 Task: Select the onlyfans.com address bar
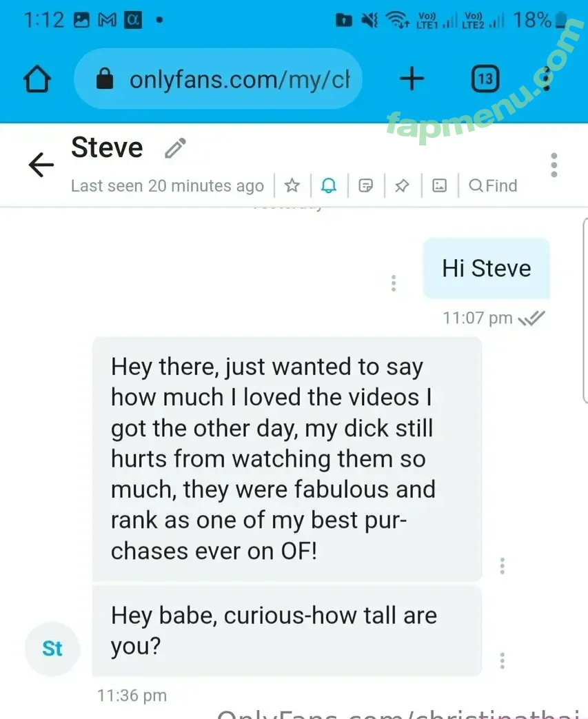[219, 79]
